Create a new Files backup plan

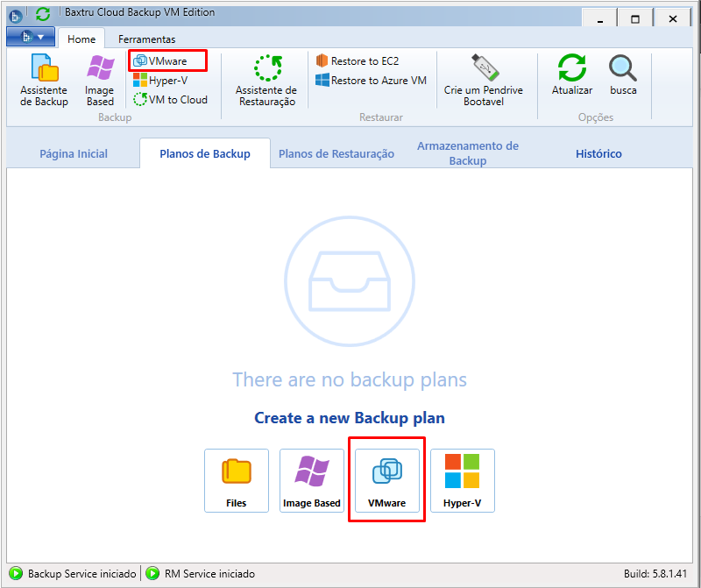coord(237,481)
